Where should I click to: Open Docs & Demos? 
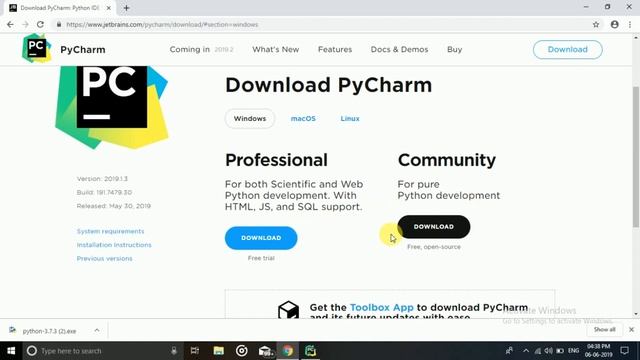coord(399,49)
